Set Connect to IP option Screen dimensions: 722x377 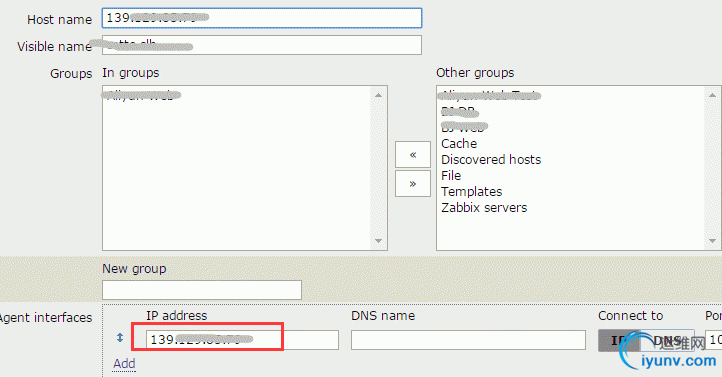(x=619, y=341)
